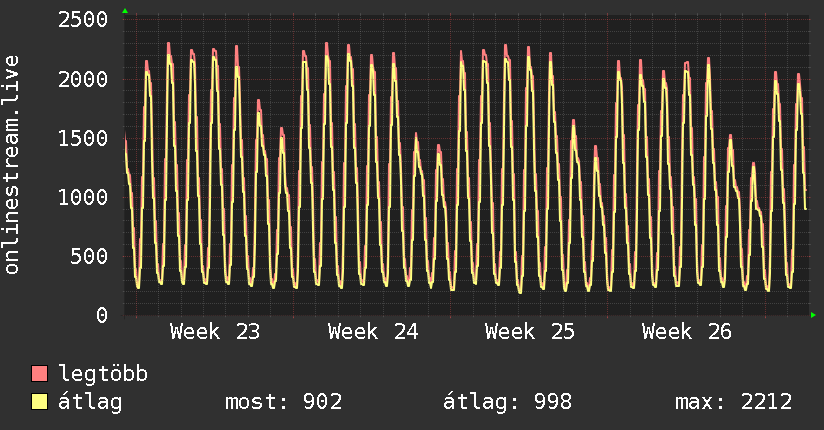824x430 pixels.
Task: Click the Week 26 axis label
Action: [x=686, y=332]
